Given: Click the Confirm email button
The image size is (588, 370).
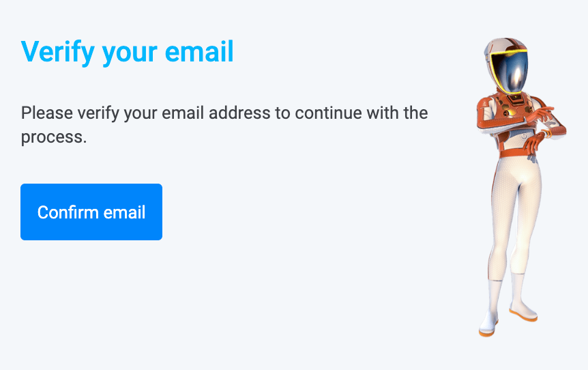Looking at the screenshot, I should pyautogui.click(x=91, y=212).
